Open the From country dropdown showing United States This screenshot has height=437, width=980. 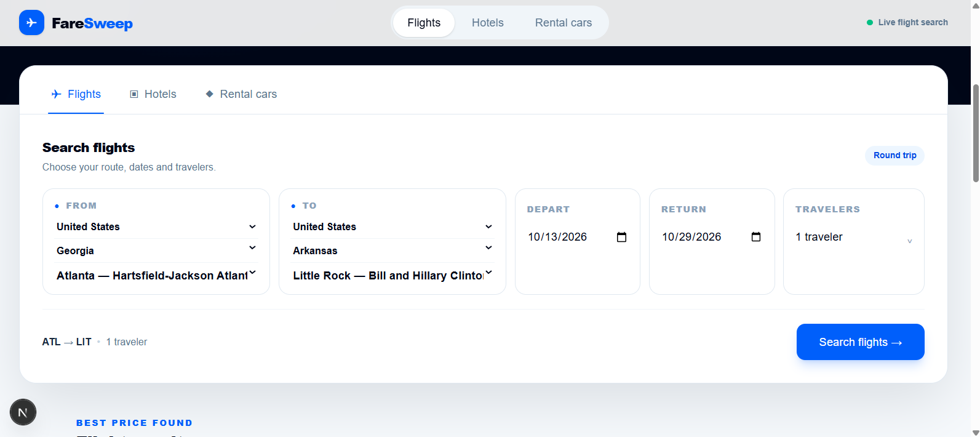[x=156, y=227]
